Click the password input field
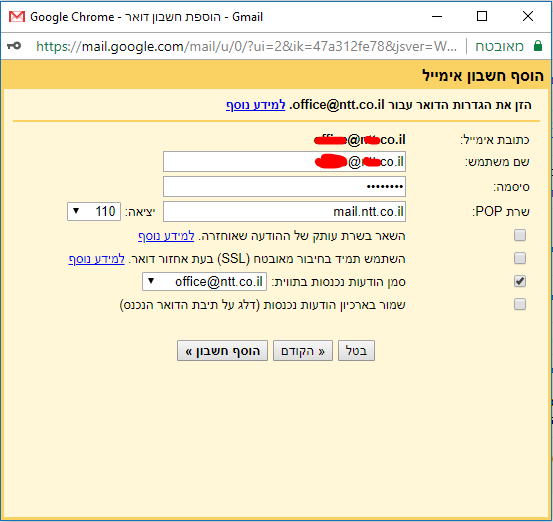 tap(284, 187)
